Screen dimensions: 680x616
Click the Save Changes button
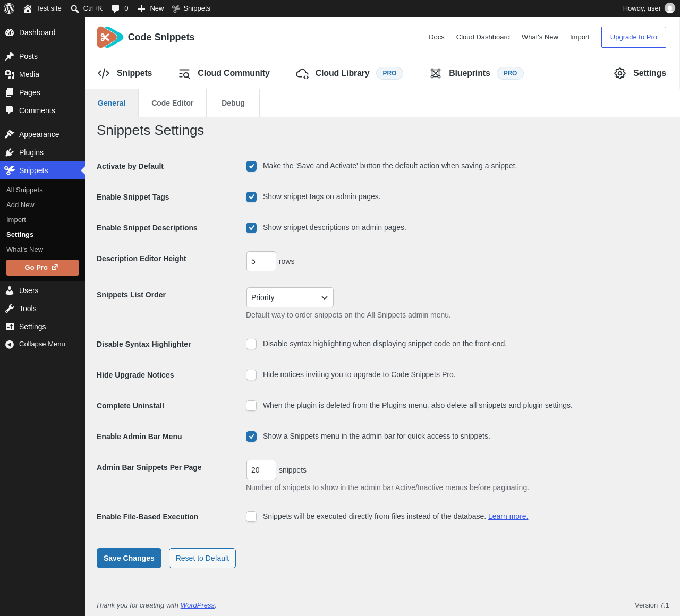(x=129, y=558)
